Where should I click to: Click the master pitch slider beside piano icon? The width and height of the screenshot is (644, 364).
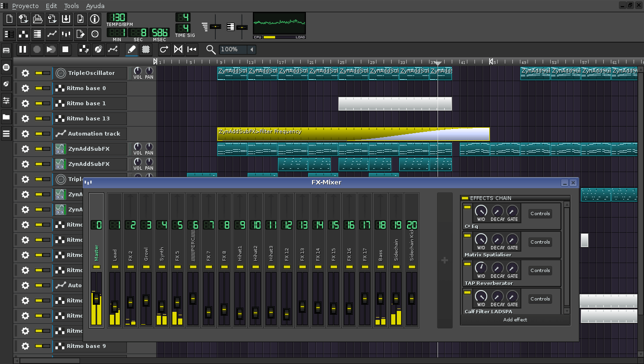coord(242,27)
